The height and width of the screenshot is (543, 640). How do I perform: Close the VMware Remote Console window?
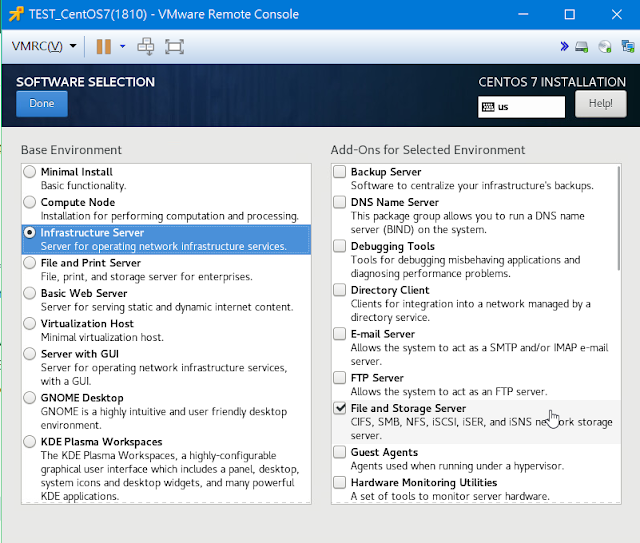(617, 14)
